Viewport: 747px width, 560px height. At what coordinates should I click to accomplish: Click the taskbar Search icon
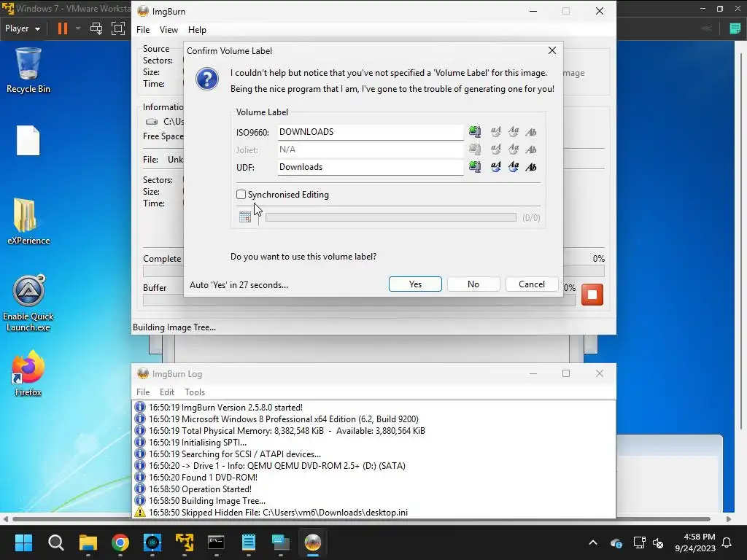click(55, 542)
